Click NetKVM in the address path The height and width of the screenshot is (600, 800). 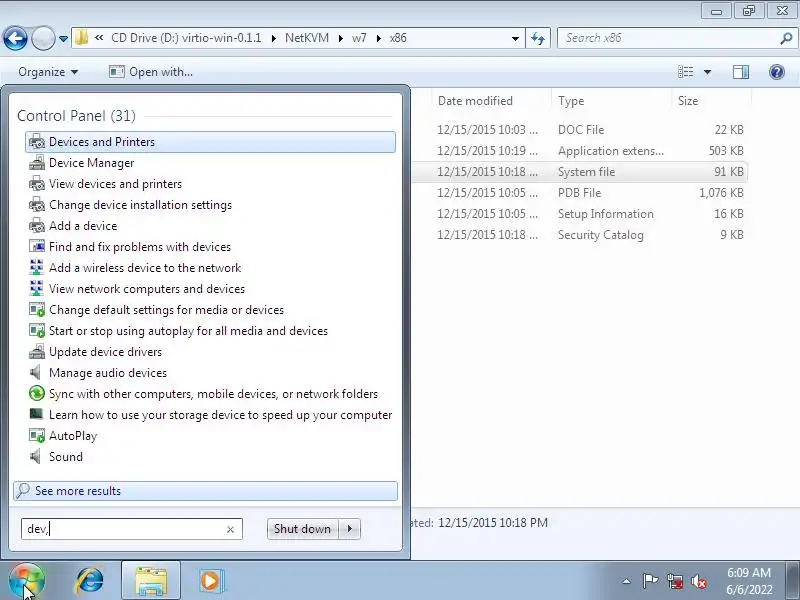click(x=307, y=38)
